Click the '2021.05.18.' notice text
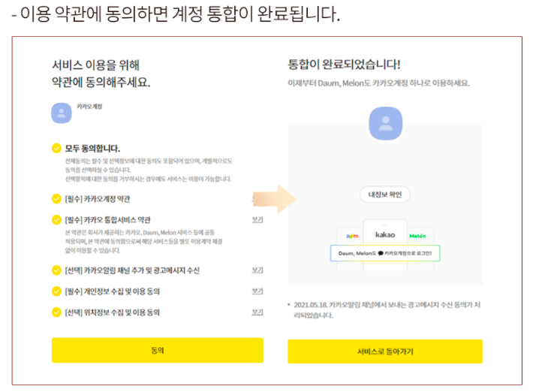533x392 pixels. click(x=387, y=309)
